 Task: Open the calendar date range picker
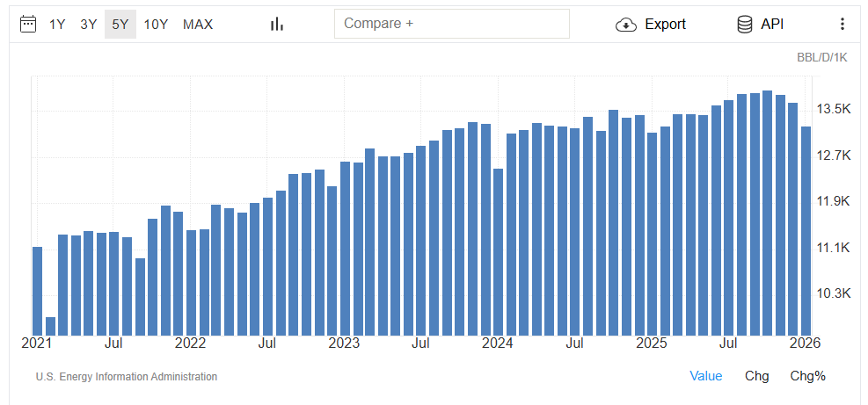pyautogui.click(x=27, y=25)
